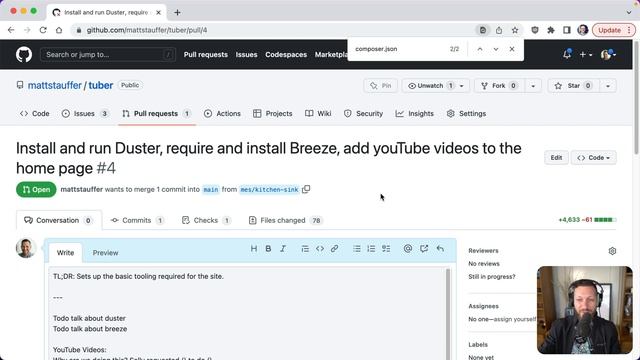Fork the repository

499,86
